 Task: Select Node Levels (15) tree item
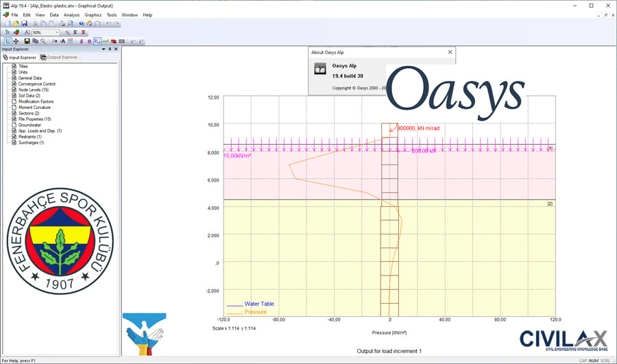click(34, 90)
